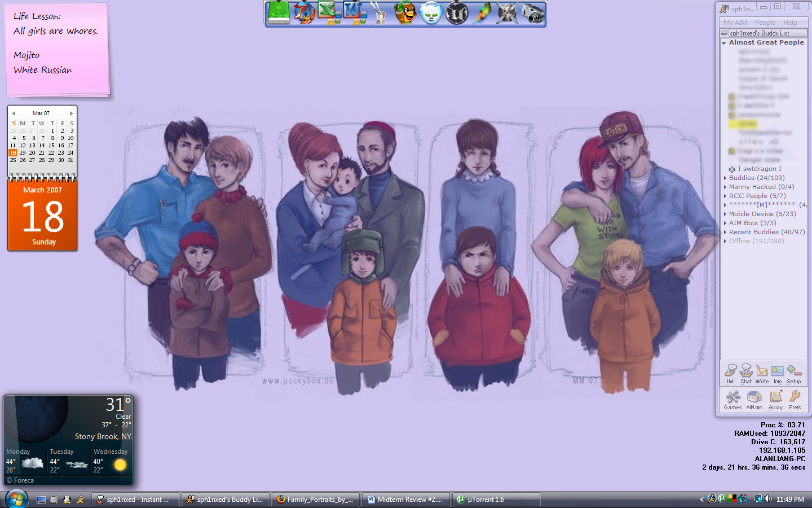Launch Word from the top dock
812x508 pixels.
(355, 12)
